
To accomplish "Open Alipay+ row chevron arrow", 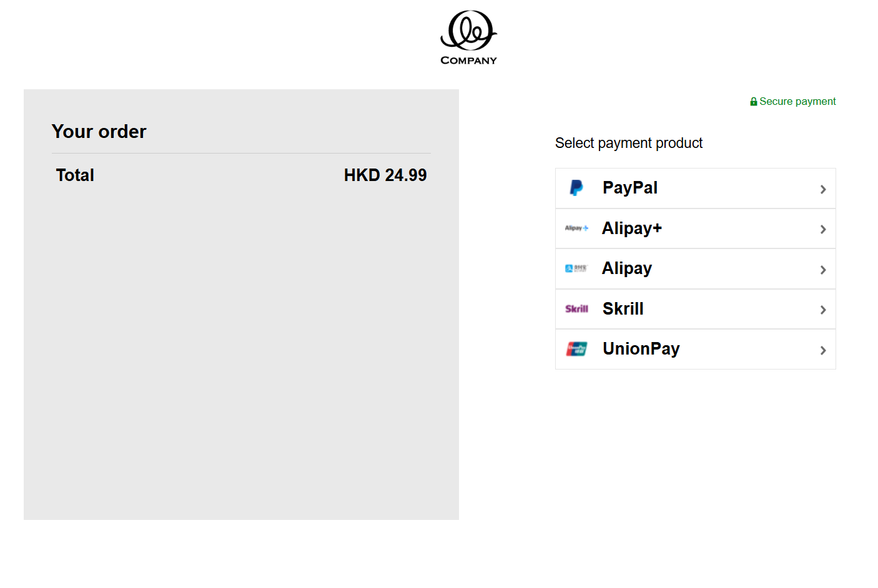I will pyautogui.click(x=823, y=230).
